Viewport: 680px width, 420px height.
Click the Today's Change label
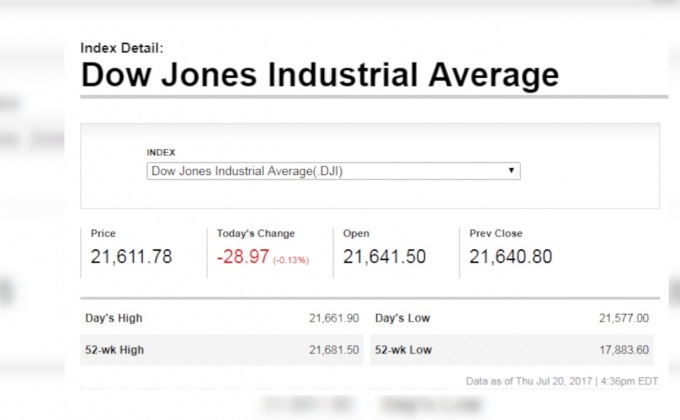tap(256, 234)
